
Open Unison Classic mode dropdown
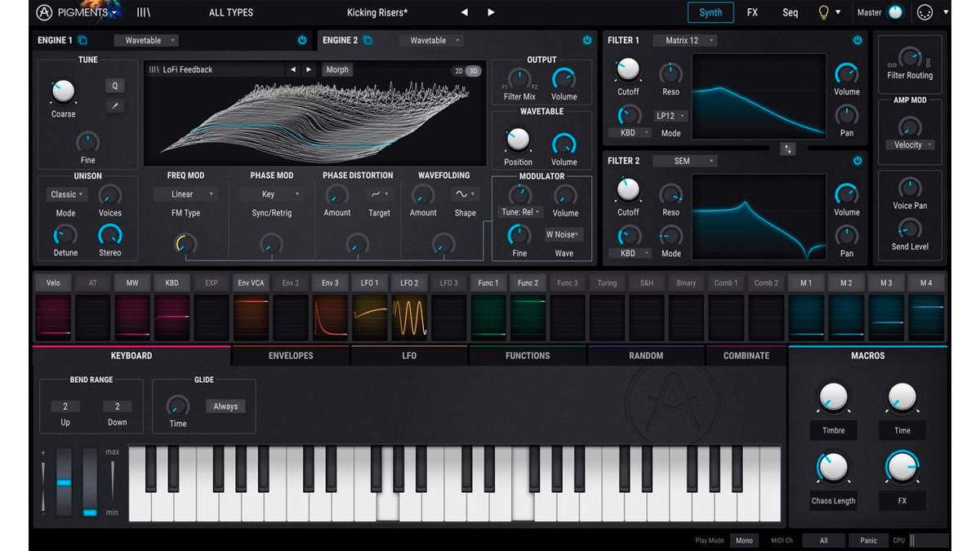pyautogui.click(x=66, y=194)
